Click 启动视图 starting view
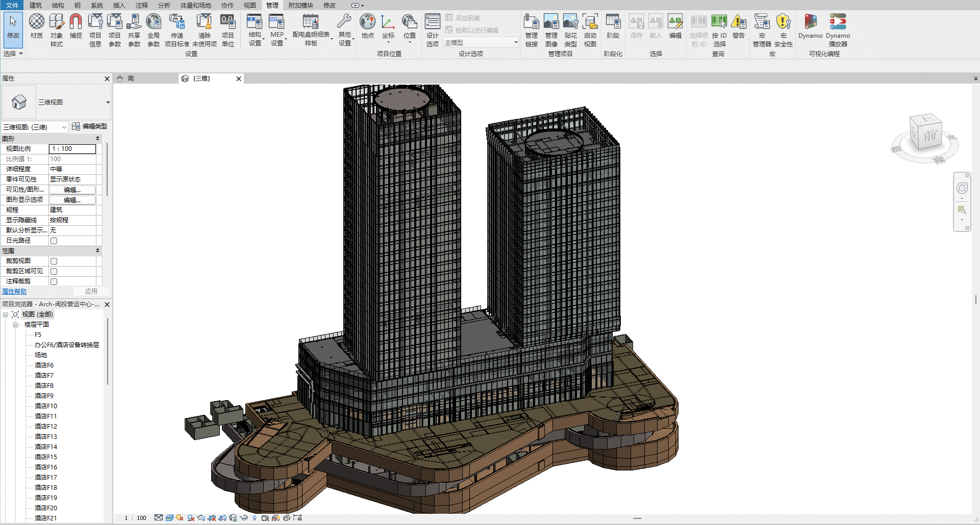 click(x=590, y=30)
